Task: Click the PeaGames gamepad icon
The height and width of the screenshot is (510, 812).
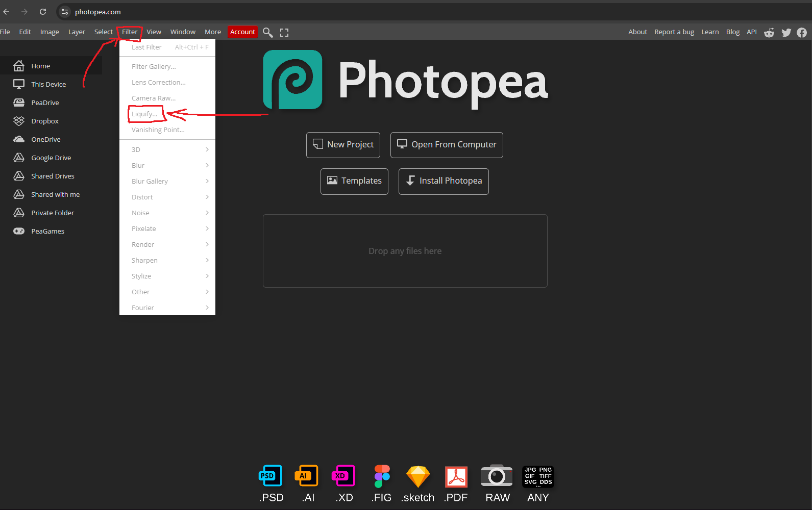Action: (19, 231)
